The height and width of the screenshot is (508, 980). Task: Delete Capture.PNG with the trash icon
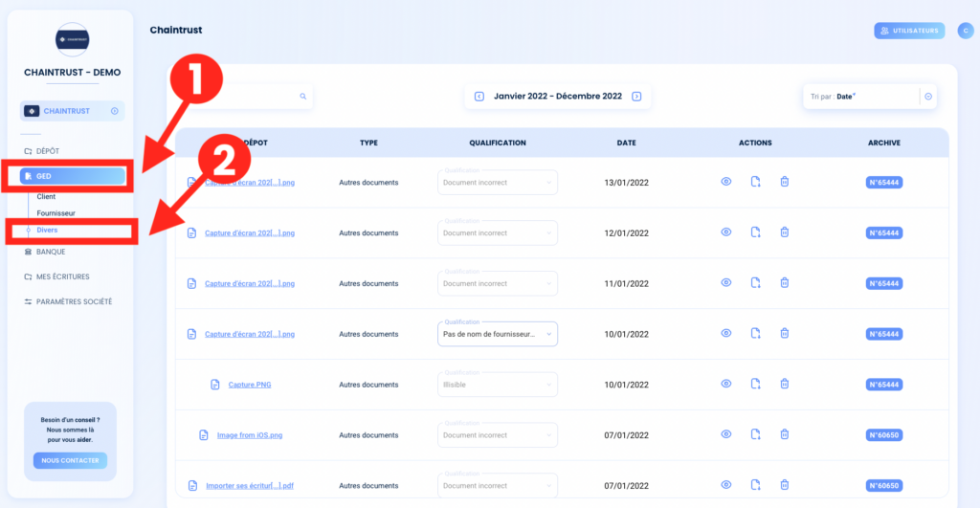785,385
